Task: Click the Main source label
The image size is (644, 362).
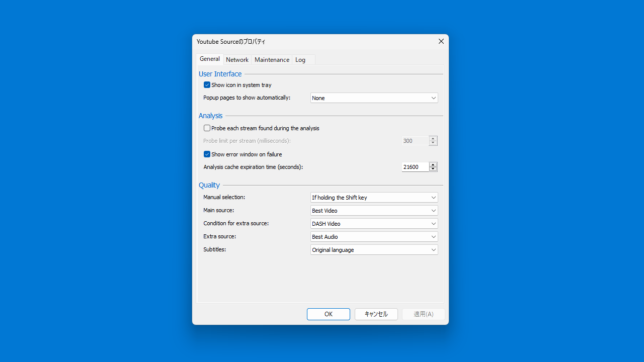Action: pyautogui.click(x=219, y=210)
